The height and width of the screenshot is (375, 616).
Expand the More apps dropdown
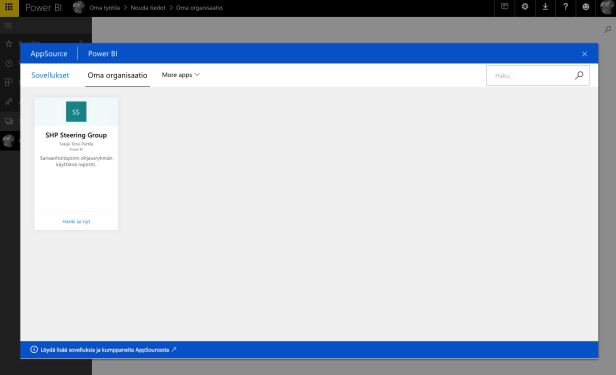point(181,75)
